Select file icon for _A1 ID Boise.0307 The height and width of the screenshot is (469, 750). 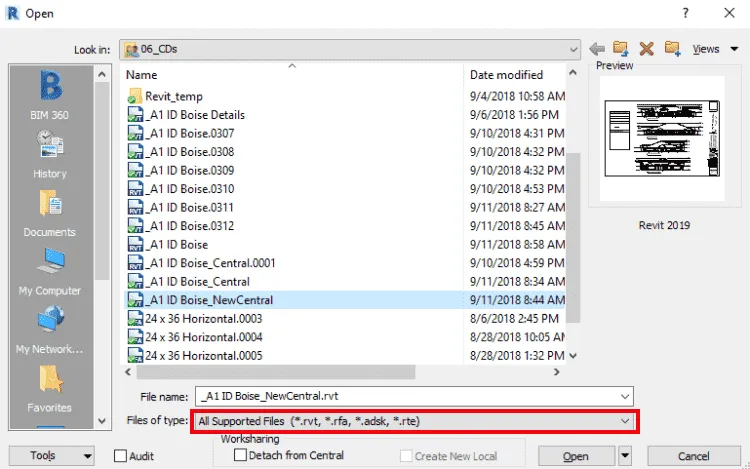[x=135, y=133]
